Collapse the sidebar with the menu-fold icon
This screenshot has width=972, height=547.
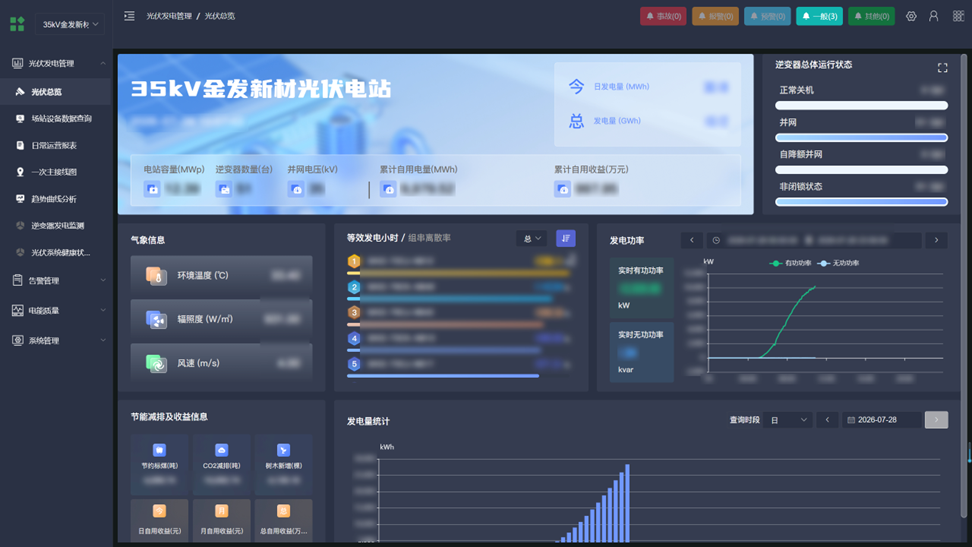pyautogui.click(x=129, y=16)
